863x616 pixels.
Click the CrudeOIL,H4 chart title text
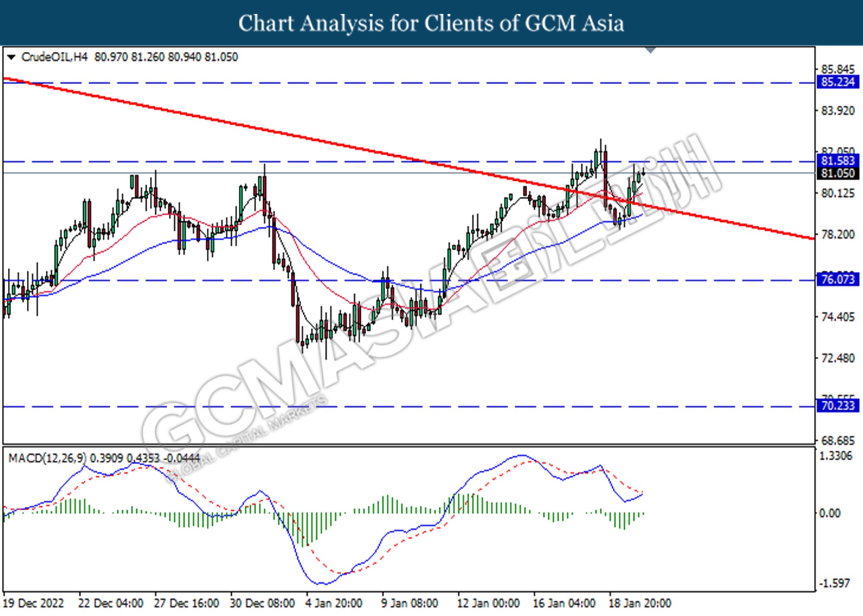[x=54, y=57]
